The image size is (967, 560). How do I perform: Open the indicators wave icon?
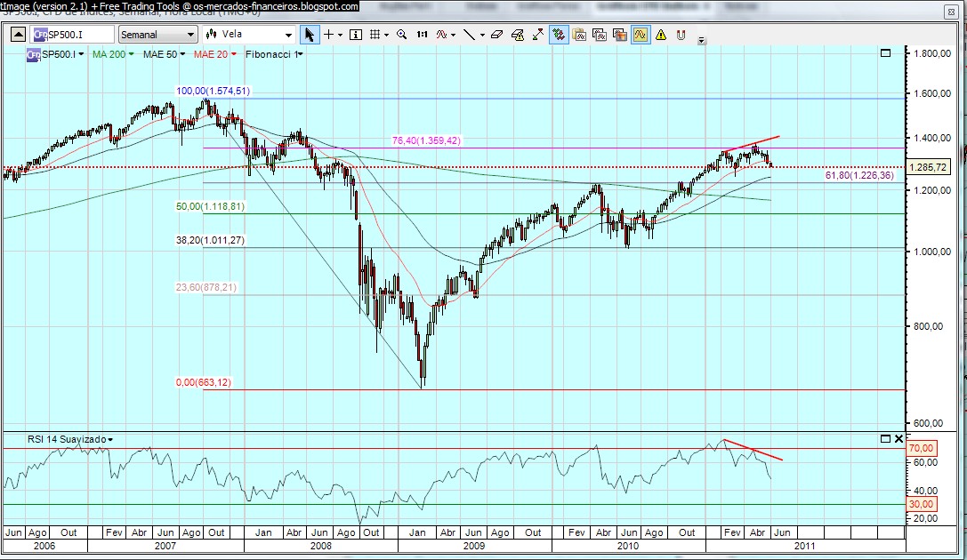pyautogui.click(x=441, y=35)
